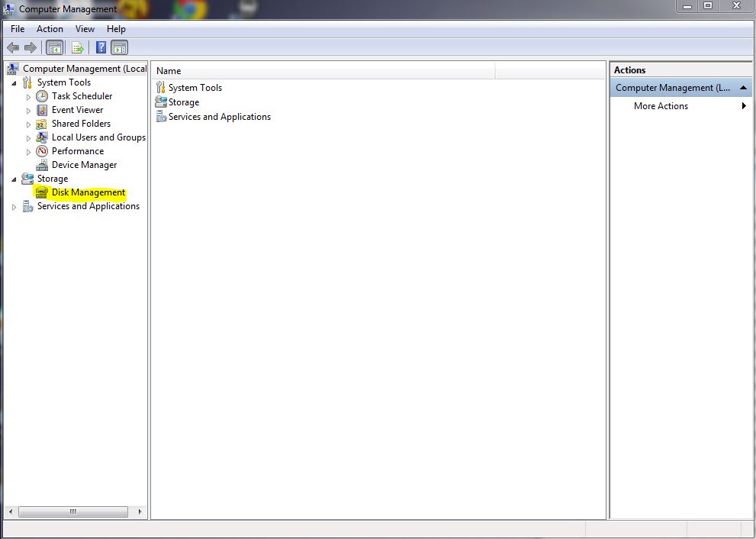Image resolution: width=756 pixels, height=539 pixels.
Task: Click the Forward arrow toolbar icon
Action: click(31, 47)
